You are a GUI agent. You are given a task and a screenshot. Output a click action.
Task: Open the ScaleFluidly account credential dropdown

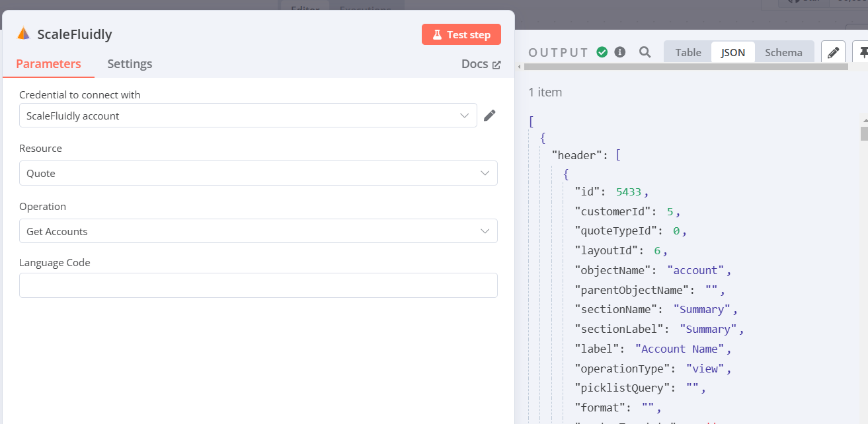248,116
